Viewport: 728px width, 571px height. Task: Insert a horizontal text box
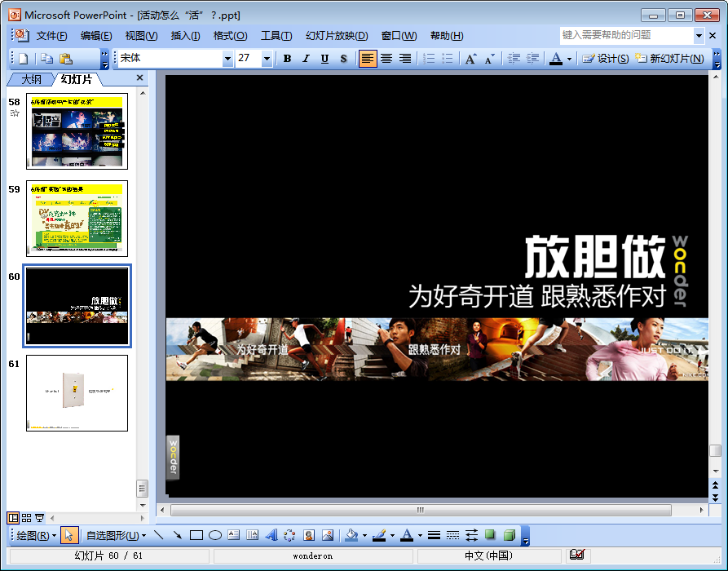(x=233, y=535)
